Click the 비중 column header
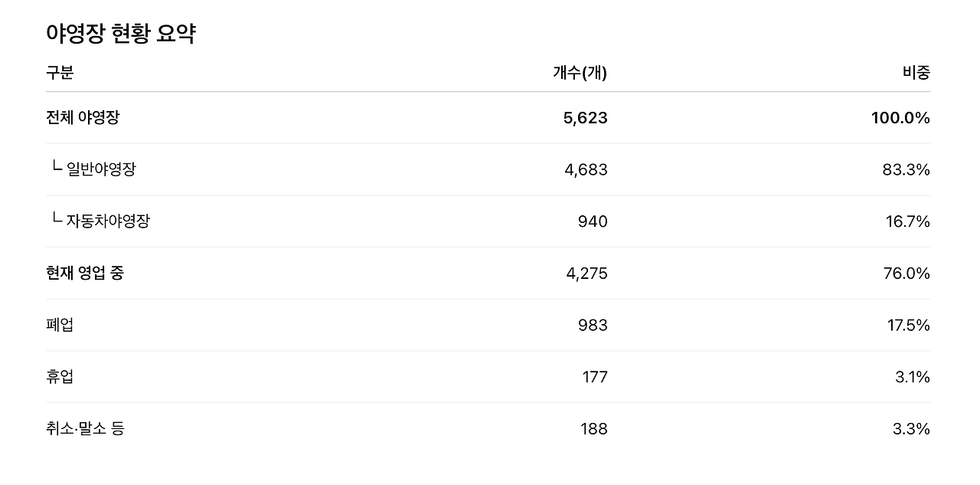Screen dimensions: 980x485 pos(916,73)
